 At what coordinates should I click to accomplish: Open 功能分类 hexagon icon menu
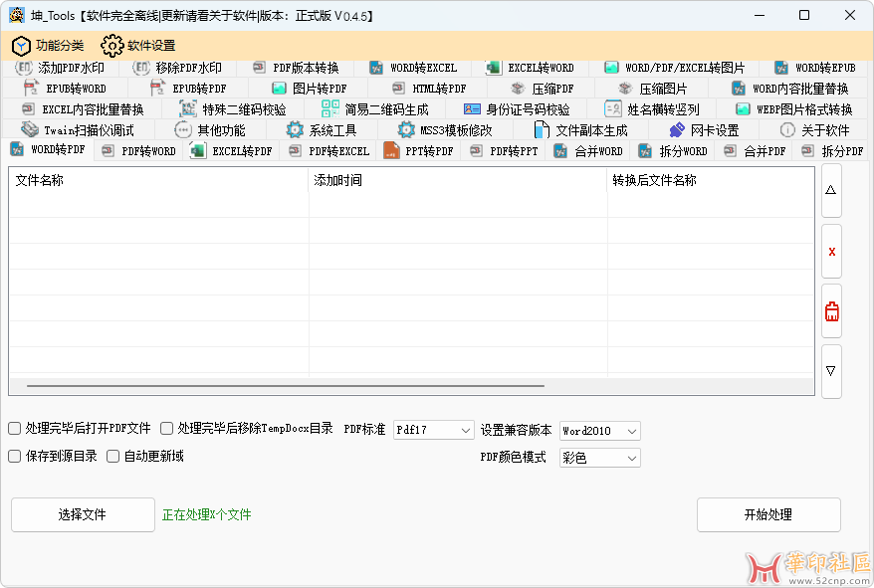pos(47,46)
